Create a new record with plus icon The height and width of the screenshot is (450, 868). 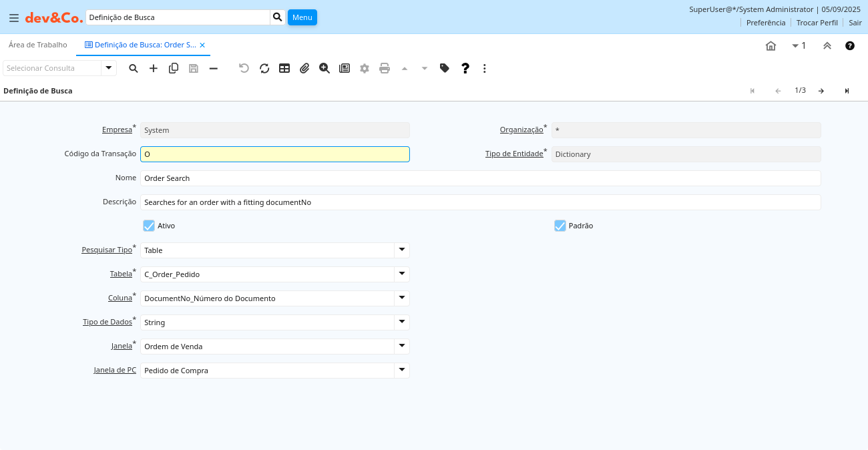(154, 68)
